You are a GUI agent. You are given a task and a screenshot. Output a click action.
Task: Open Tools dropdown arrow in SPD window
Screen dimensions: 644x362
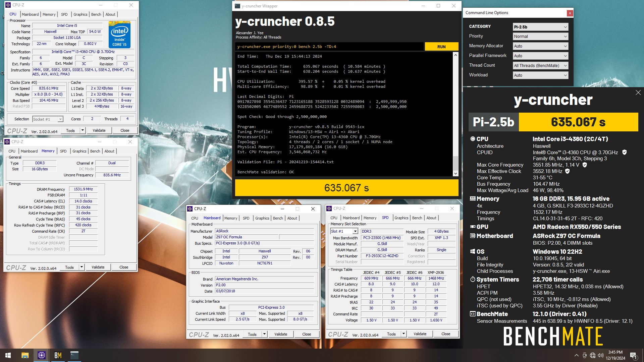(x=404, y=334)
